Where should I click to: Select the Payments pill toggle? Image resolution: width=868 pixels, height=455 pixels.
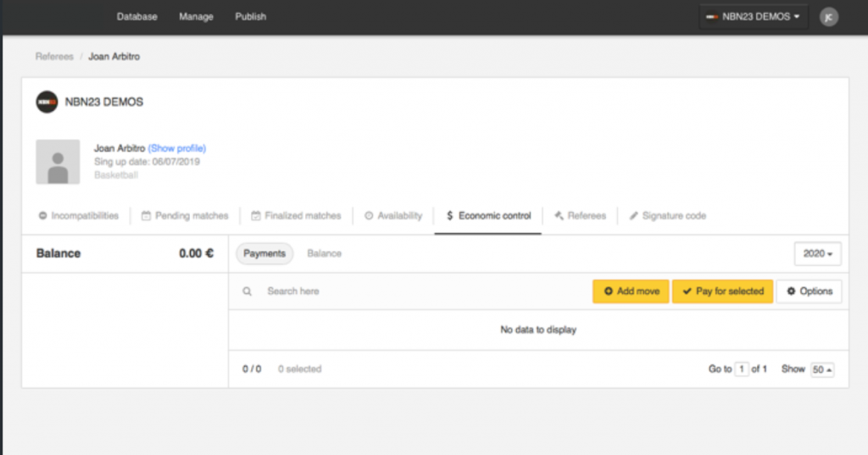(x=264, y=253)
